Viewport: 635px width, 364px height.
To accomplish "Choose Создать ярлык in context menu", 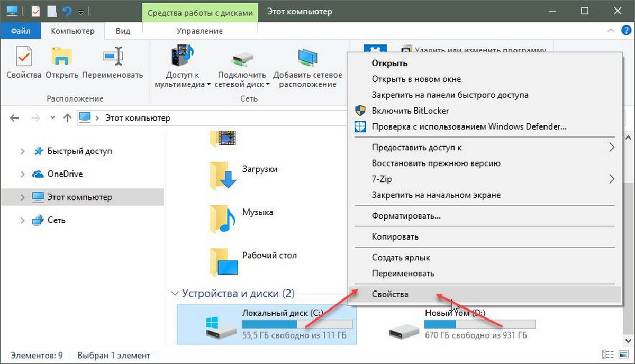I will 484,258.
